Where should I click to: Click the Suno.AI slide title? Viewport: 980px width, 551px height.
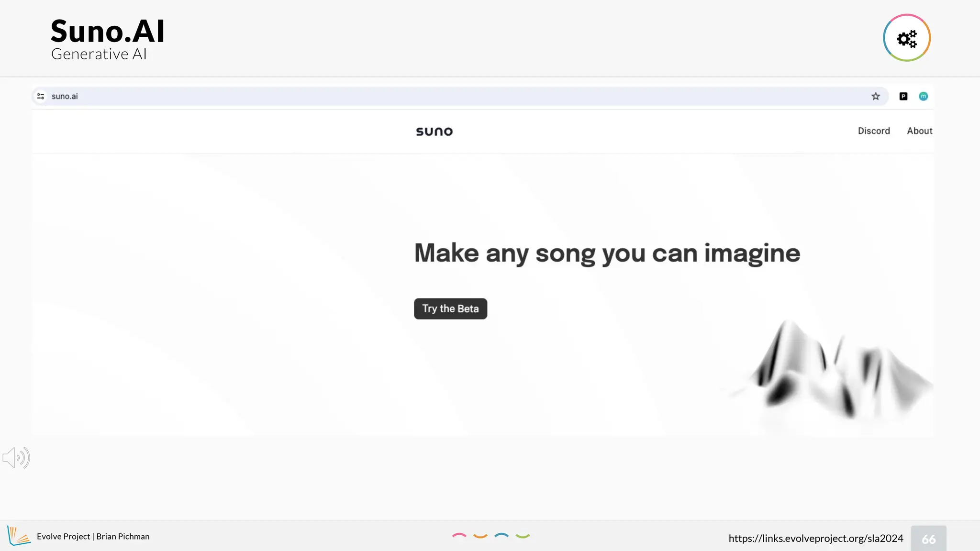tap(108, 31)
